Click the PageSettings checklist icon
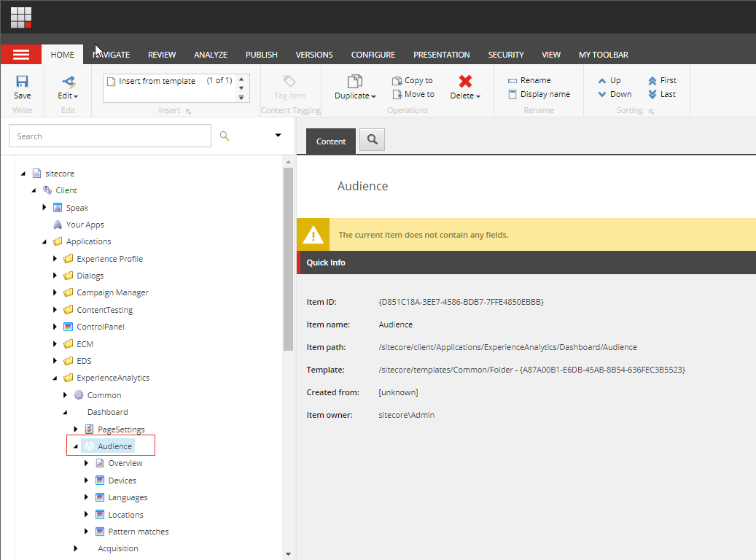 89,429
